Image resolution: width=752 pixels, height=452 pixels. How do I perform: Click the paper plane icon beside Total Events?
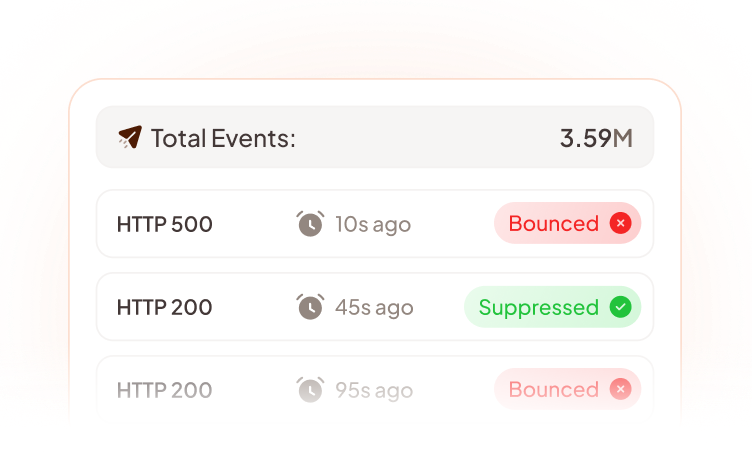coord(130,137)
